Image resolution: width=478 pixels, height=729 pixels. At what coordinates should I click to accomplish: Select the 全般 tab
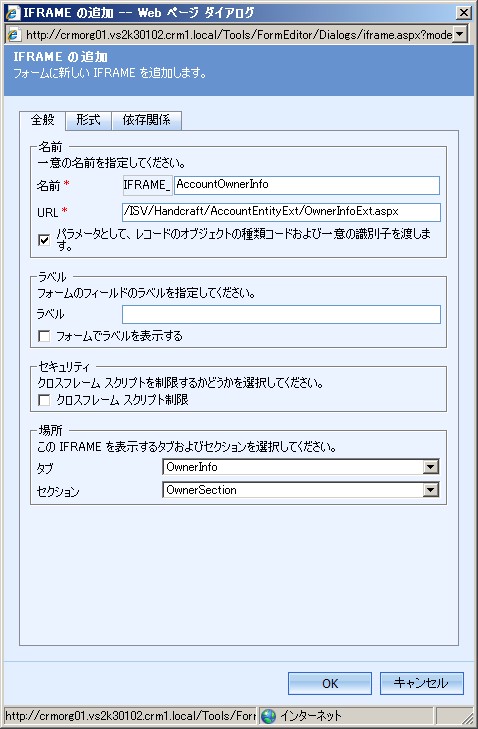pyautogui.click(x=42, y=120)
